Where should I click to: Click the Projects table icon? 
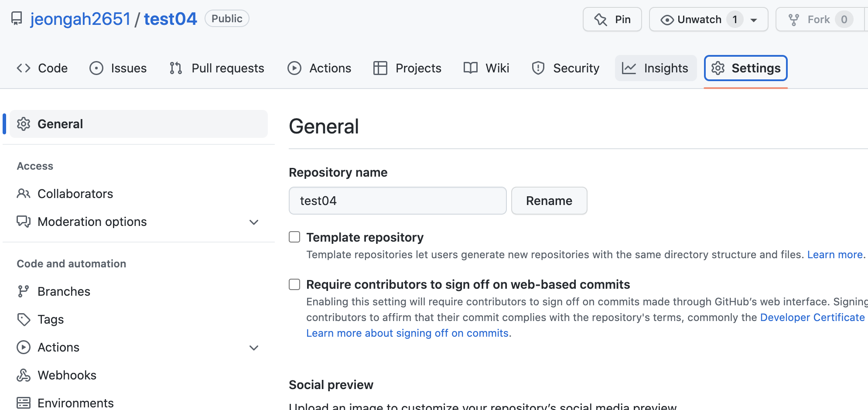(x=380, y=68)
